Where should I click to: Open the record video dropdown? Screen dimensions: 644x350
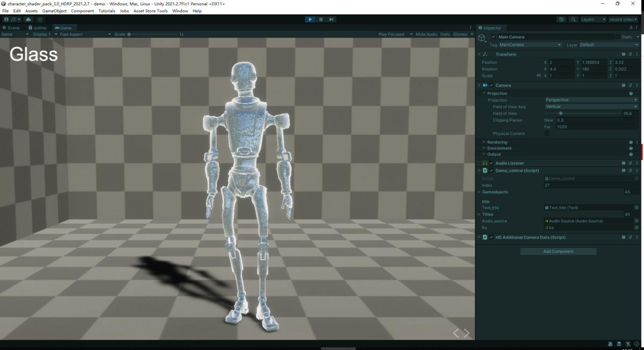(x=623, y=19)
